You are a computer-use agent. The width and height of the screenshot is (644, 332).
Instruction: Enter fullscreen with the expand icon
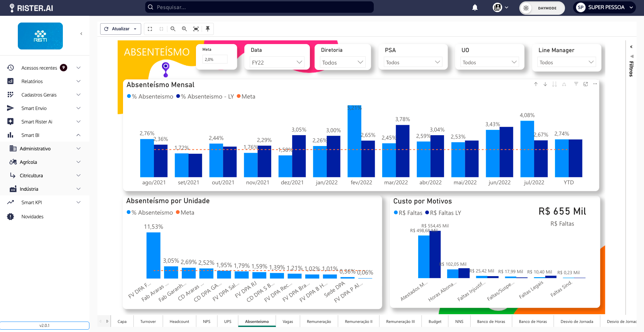[x=150, y=29]
